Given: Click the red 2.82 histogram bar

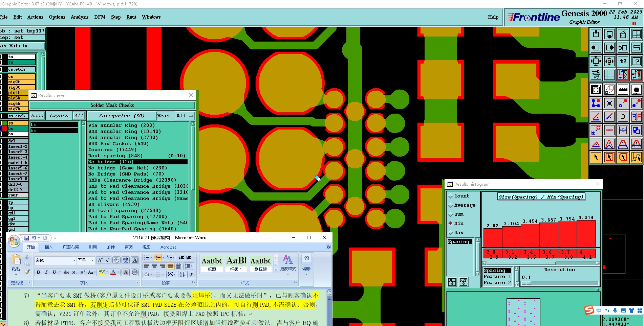Looking at the screenshot, I should (492, 238).
